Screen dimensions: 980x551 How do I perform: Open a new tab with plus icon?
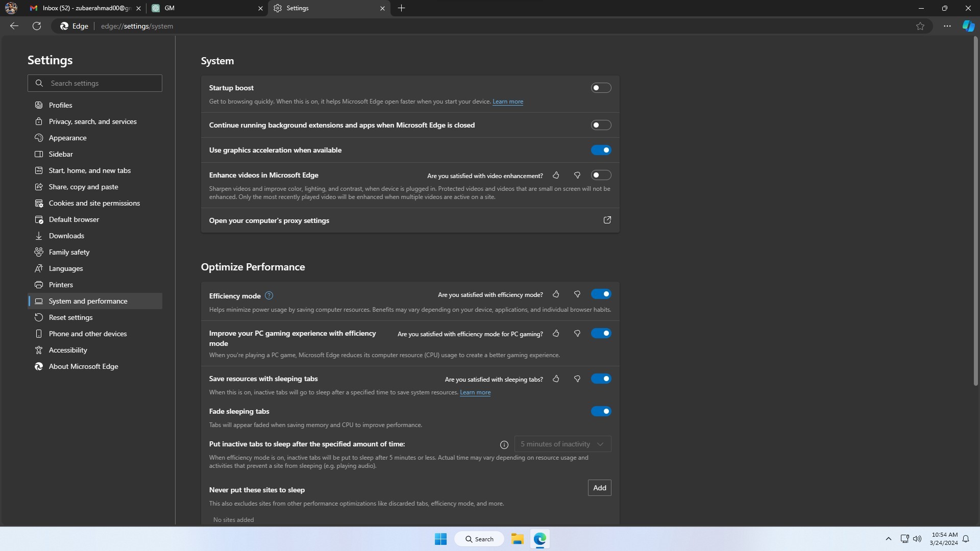click(x=401, y=8)
